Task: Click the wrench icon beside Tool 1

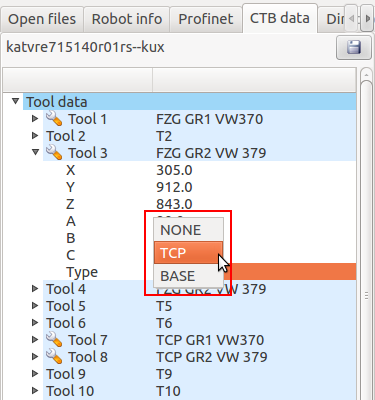Action: coord(54,119)
